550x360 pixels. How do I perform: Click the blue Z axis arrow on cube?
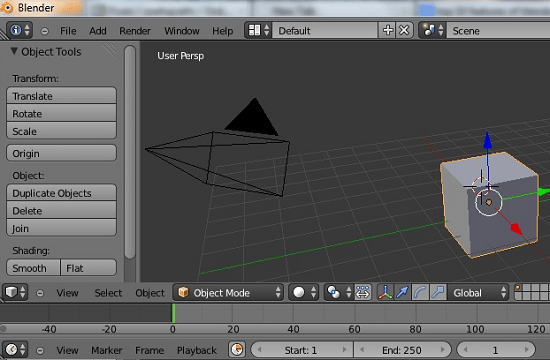[x=488, y=140]
